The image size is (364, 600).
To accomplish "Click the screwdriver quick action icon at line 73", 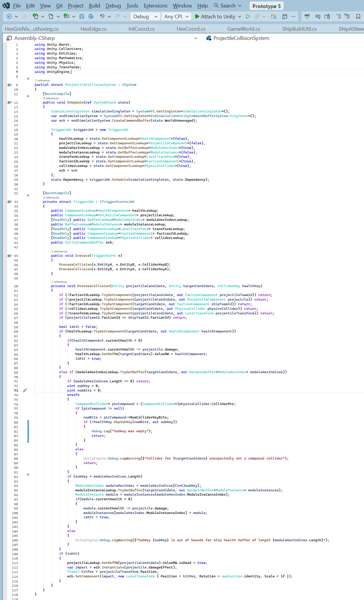I will click(x=25, y=390).
